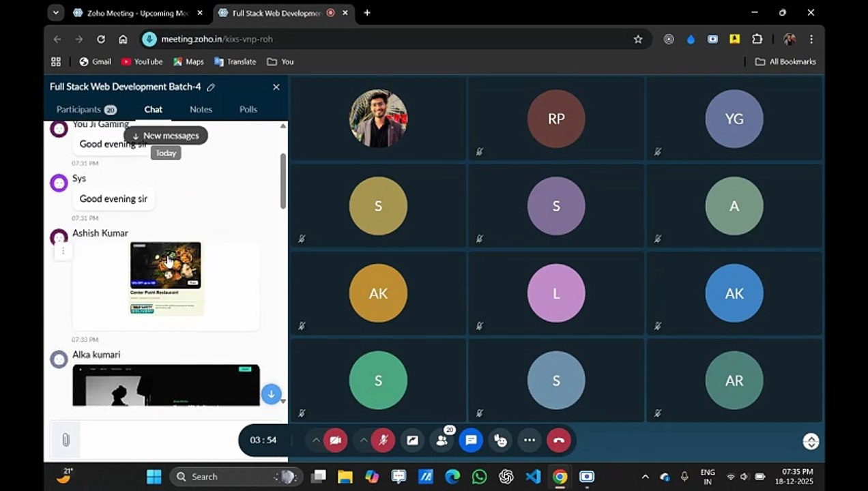Image resolution: width=868 pixels, height=491 pixels.
Task: Show hidden system tray icons
Action: click(645, 477)
